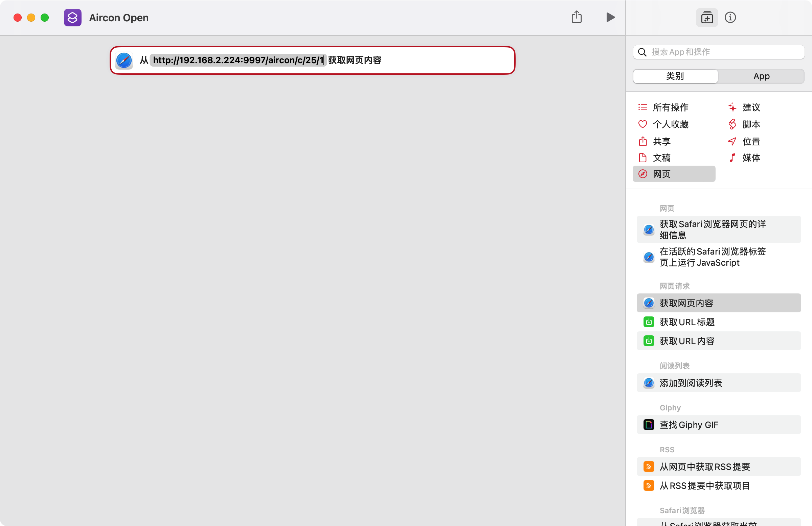Open the 媒体 music category
The width and height of the screenshot is (812, 526).
[751, 158]
